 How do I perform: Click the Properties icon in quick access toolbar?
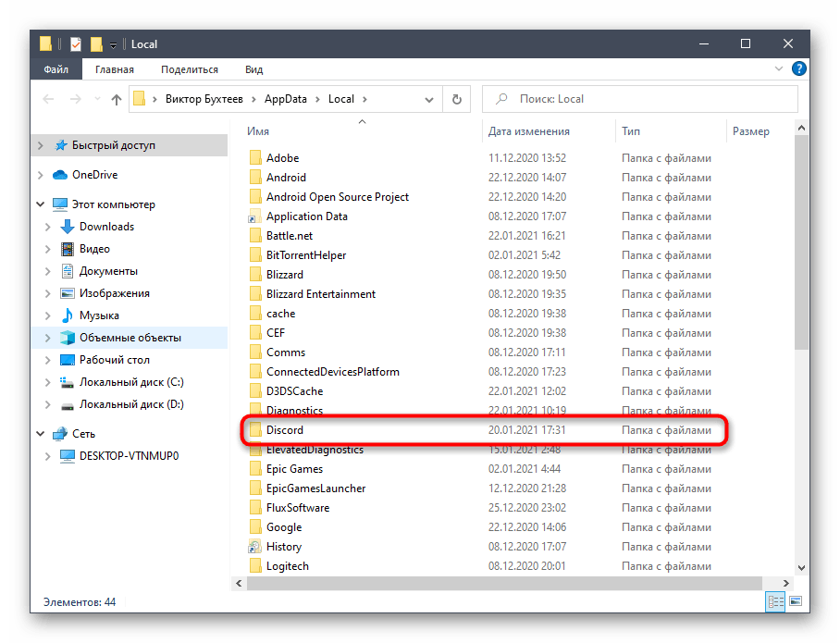pyautogui.click(x=76, y=44)
